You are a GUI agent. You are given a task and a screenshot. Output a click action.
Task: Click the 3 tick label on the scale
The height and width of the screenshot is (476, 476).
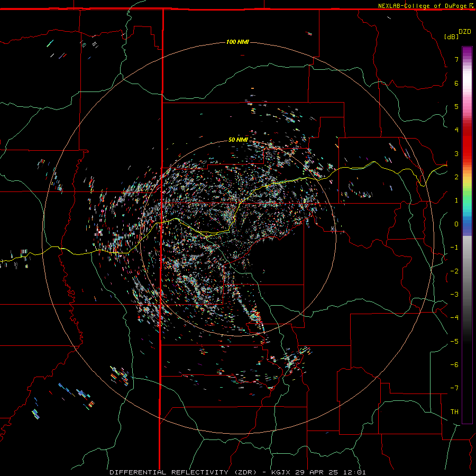[x=456, y=153]
